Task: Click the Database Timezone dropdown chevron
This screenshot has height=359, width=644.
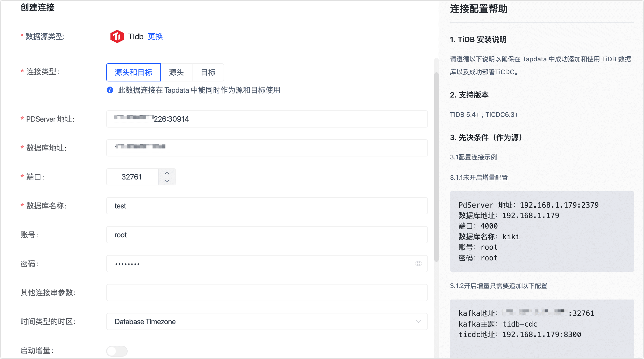Action: [418, 321]
